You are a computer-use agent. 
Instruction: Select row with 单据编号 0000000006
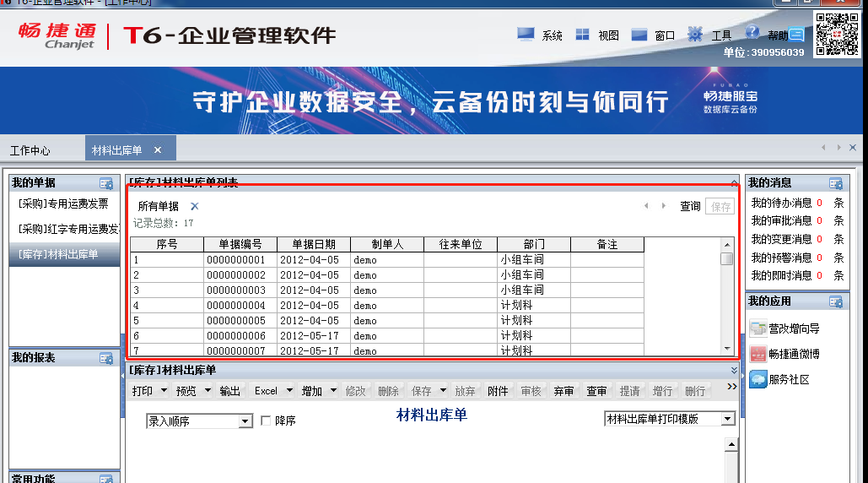(x=387, y=336)
